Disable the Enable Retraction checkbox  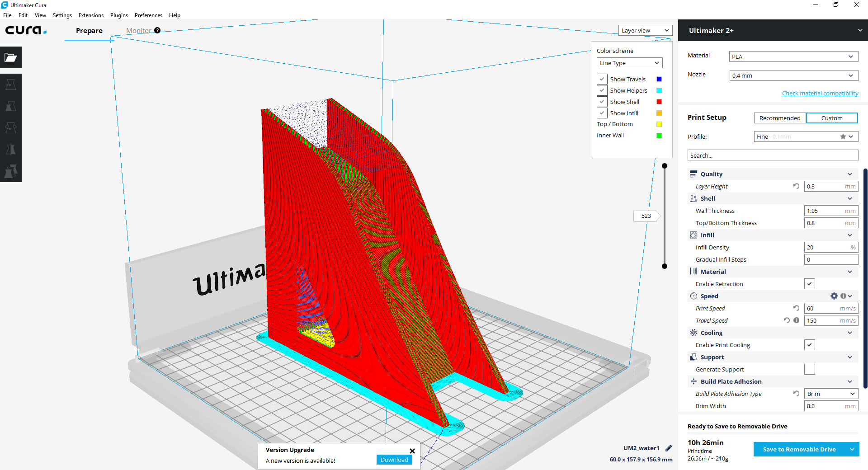pos(810,284)
